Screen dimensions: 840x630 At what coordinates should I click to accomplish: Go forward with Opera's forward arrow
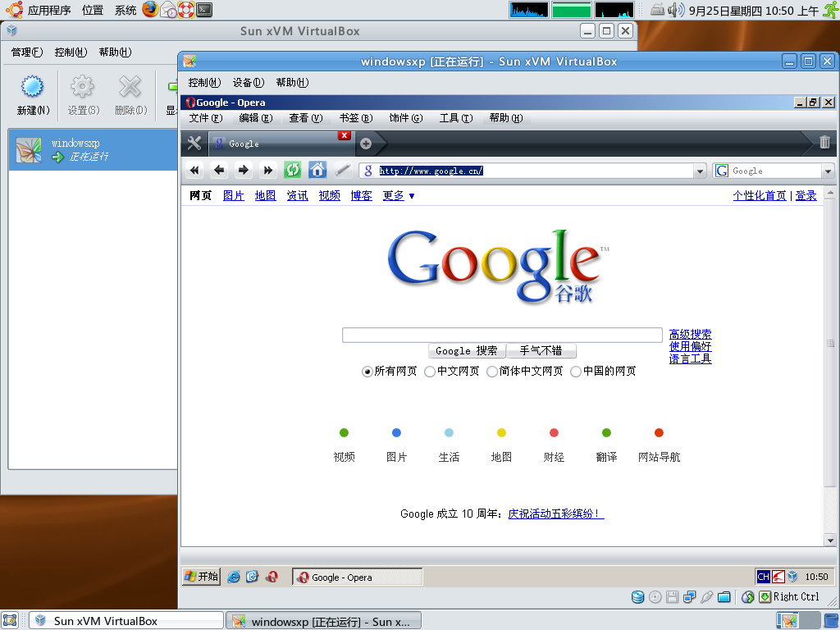coord(243,171)
